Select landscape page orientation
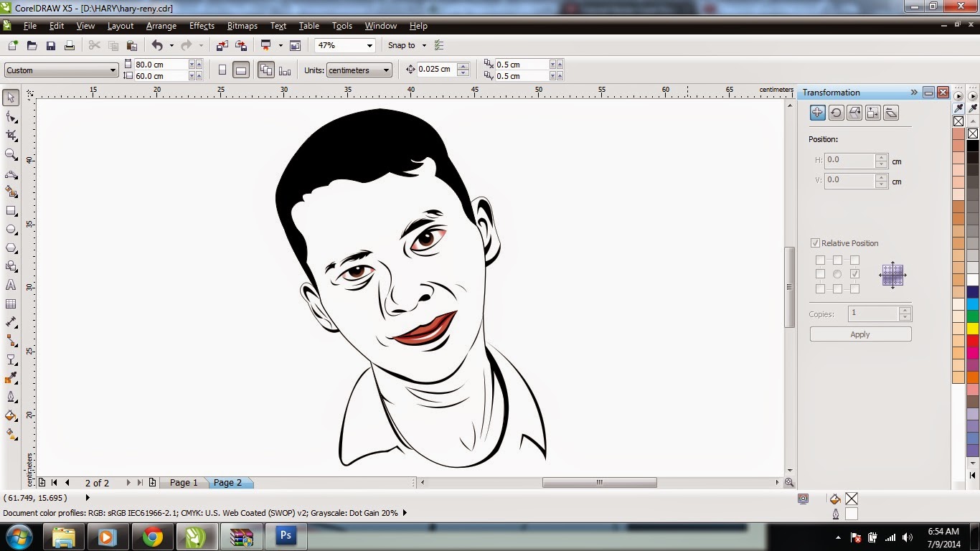 pyautogui.click(x=241, y=70)
